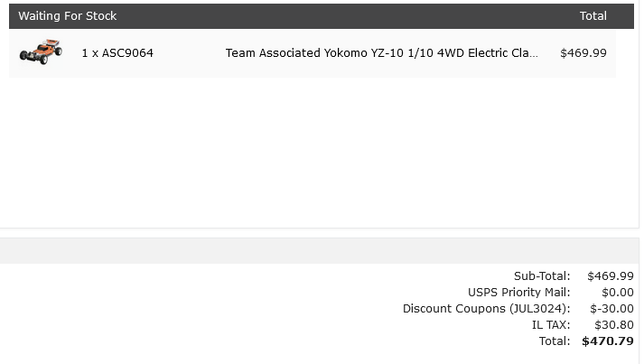The height and width of the screenshot is (364, 644).
Task: Click the USPS Priority Mail label
Action: 518,292
